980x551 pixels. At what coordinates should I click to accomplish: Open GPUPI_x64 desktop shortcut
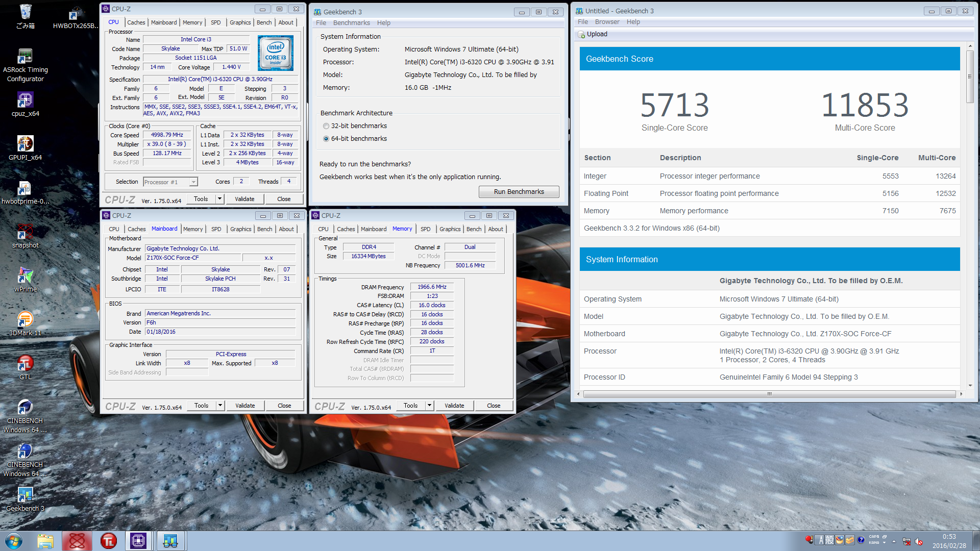coord(25,148)
